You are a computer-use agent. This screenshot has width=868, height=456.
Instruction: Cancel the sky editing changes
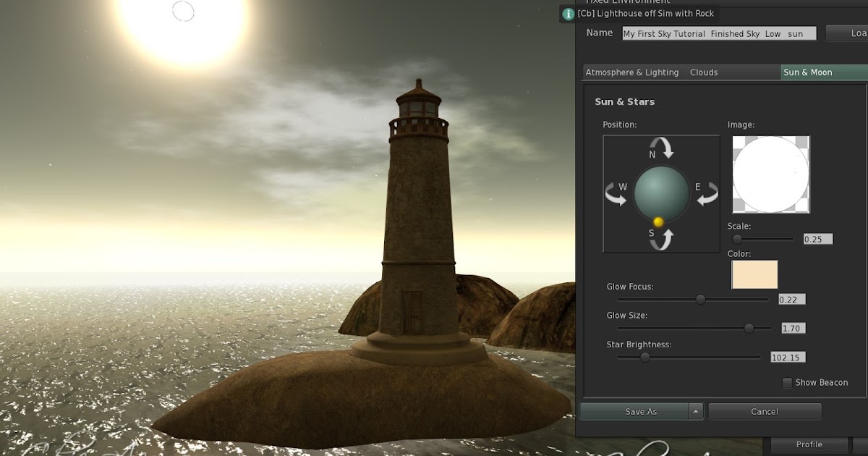click(764, 411)
